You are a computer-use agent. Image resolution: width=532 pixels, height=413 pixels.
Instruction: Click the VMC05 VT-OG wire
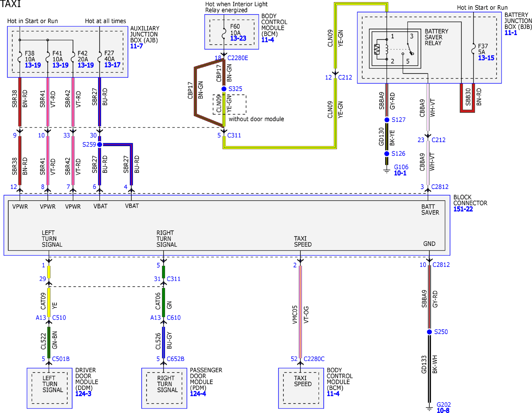300,311
